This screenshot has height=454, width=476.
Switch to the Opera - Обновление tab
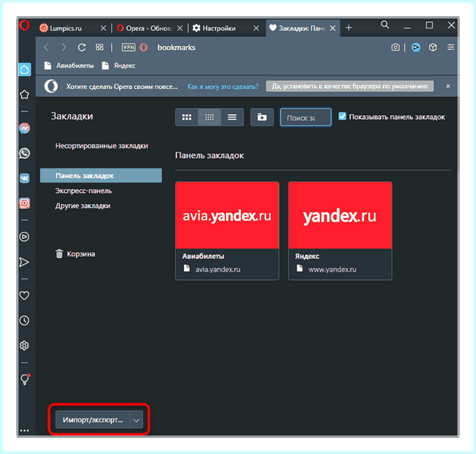[x=145, y=29]
